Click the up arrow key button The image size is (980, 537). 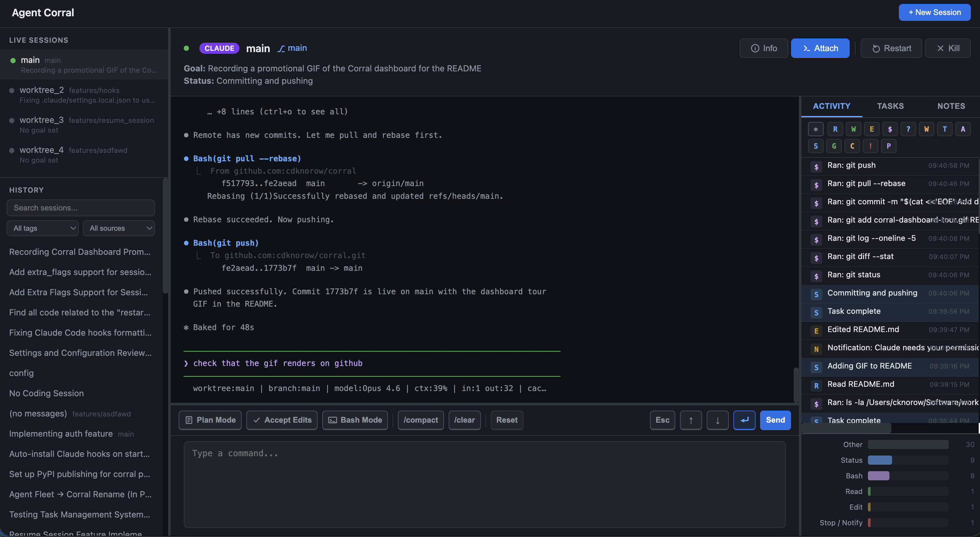pyautogui.click(x=690, y=420)
